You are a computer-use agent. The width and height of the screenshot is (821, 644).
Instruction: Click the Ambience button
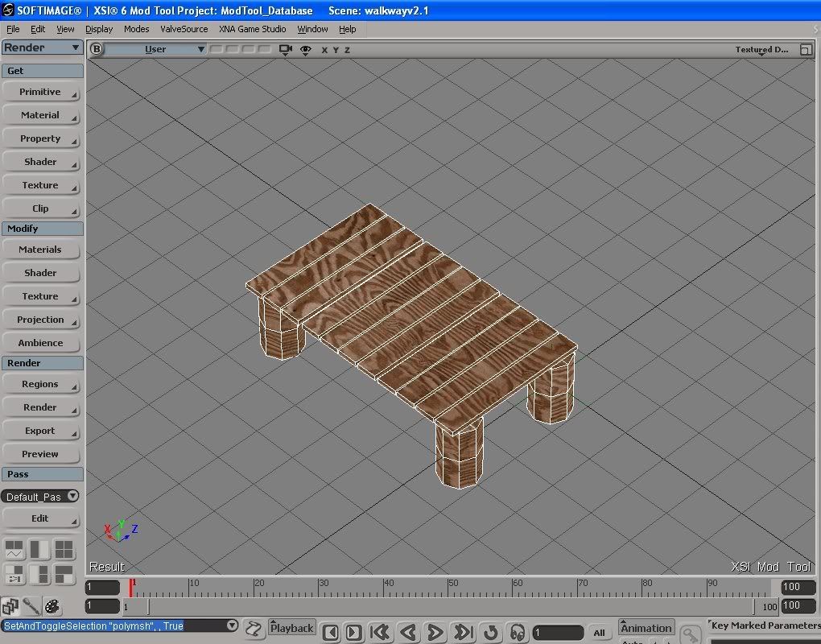click(x=41, y=343)
